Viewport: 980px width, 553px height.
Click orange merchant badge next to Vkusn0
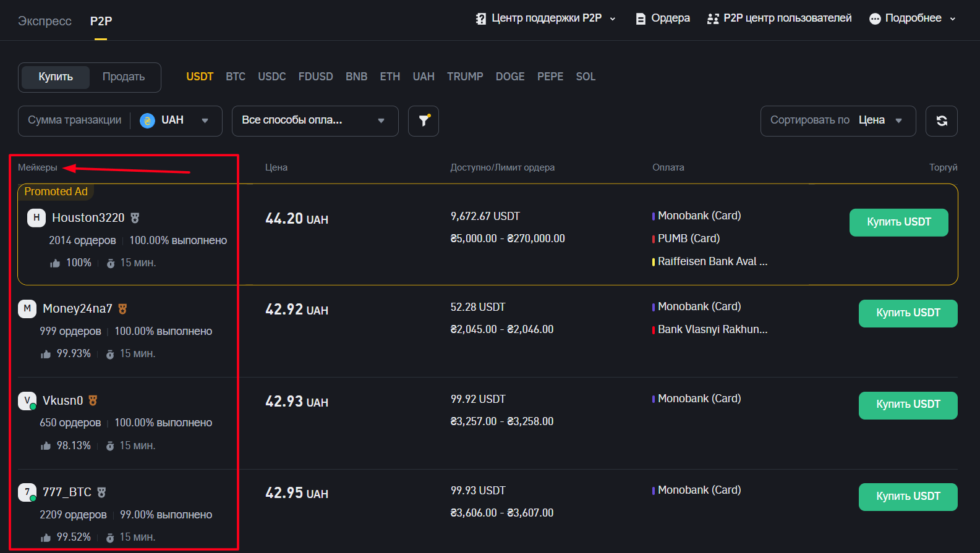pyautogui.click(x=93, y=400)
